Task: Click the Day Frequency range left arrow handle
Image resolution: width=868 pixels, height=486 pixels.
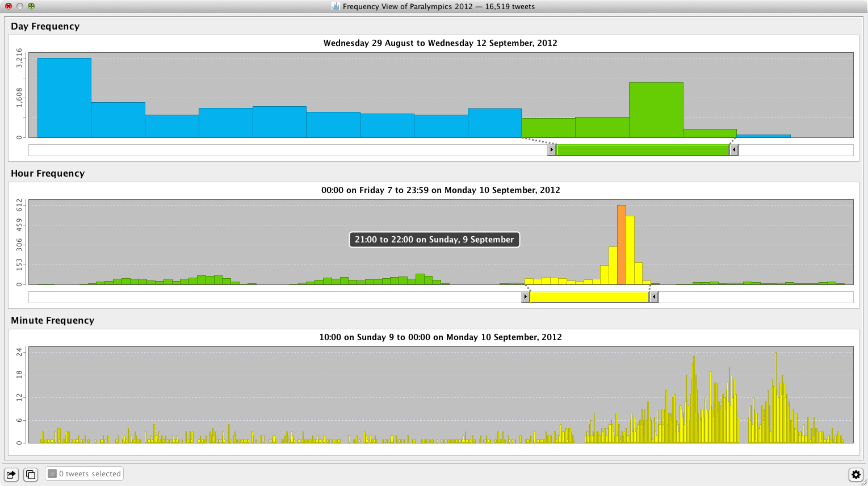Action: tap(552, 150)
